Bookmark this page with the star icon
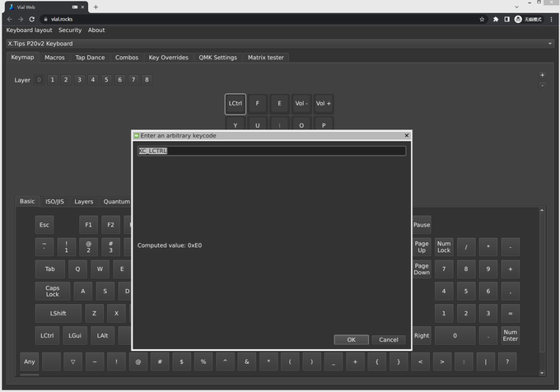This screenshot has height=392, width=560. [482, 19]
